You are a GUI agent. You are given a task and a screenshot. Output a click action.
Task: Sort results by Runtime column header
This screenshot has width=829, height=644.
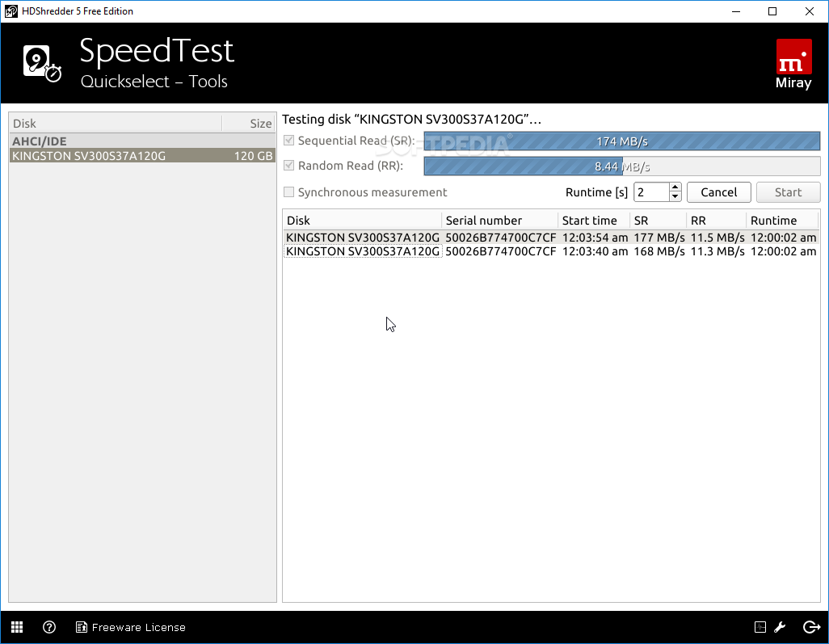(x=782, y=221)
